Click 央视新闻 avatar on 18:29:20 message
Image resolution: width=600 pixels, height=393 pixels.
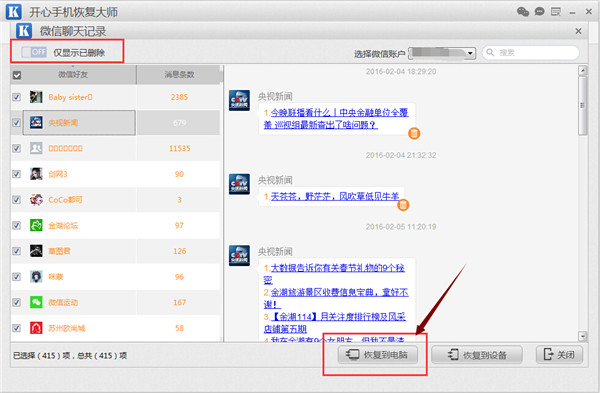pyautogui.click(x=239, y=100)
